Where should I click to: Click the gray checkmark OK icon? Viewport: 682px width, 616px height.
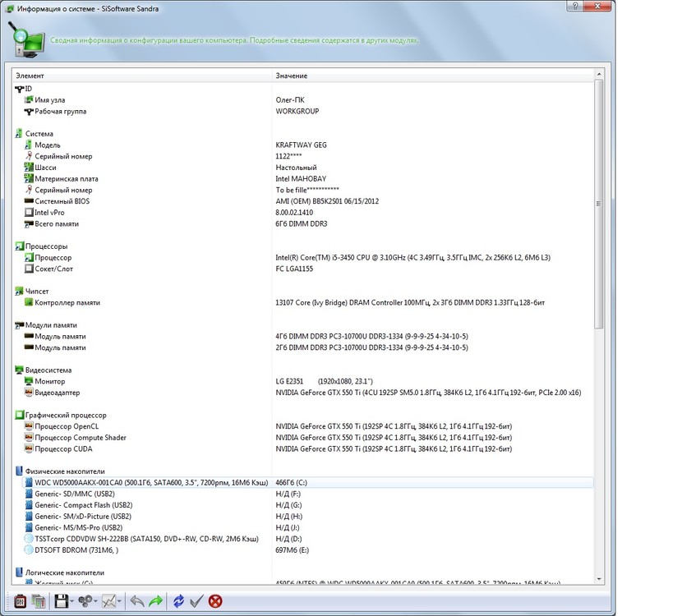tap(196, 601)
